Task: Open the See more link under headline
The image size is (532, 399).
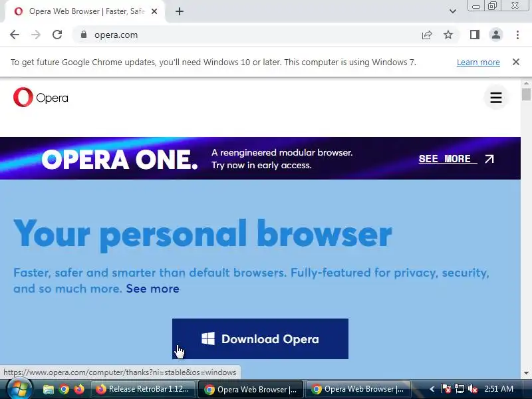Action: point(152,289)
